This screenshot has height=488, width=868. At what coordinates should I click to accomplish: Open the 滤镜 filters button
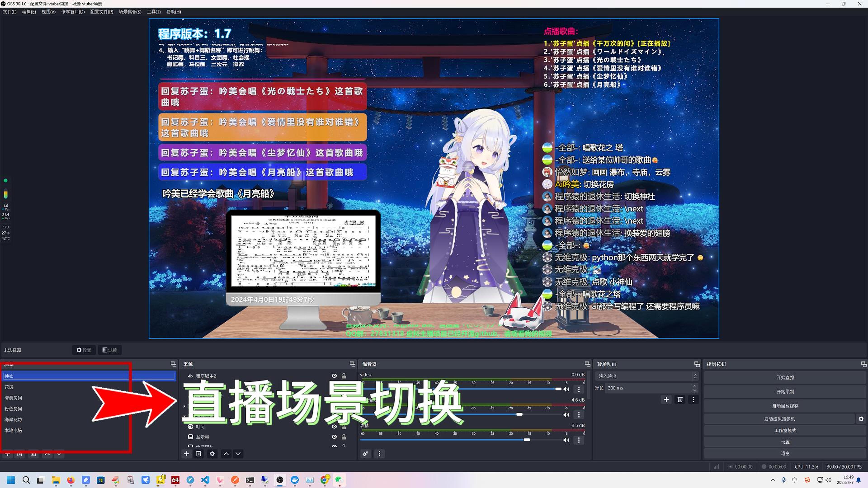(x=109, y=350)
